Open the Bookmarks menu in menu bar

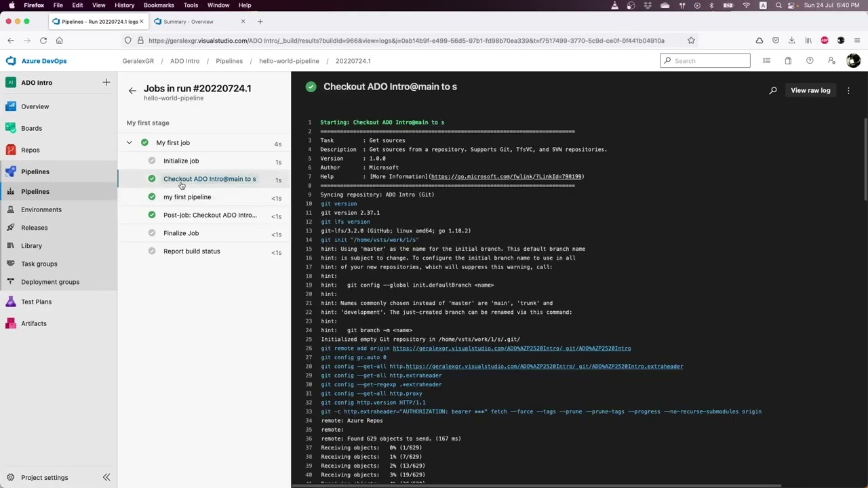tap(159, 5)
